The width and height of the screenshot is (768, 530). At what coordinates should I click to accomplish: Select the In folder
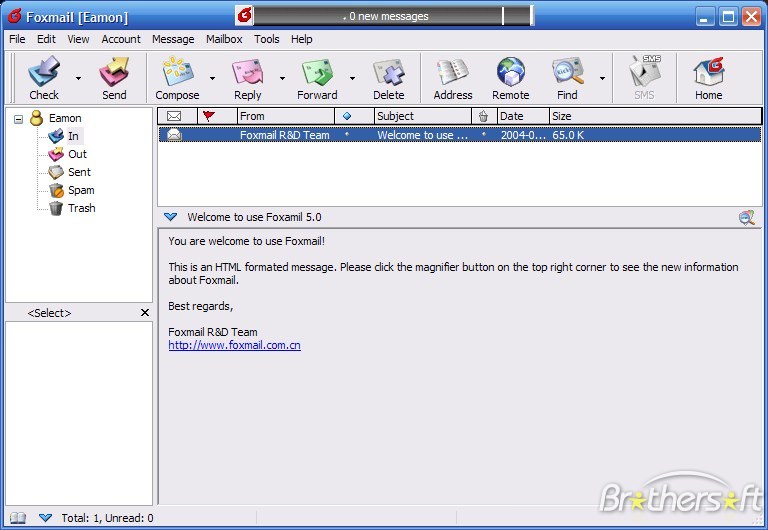pos(73,136)
